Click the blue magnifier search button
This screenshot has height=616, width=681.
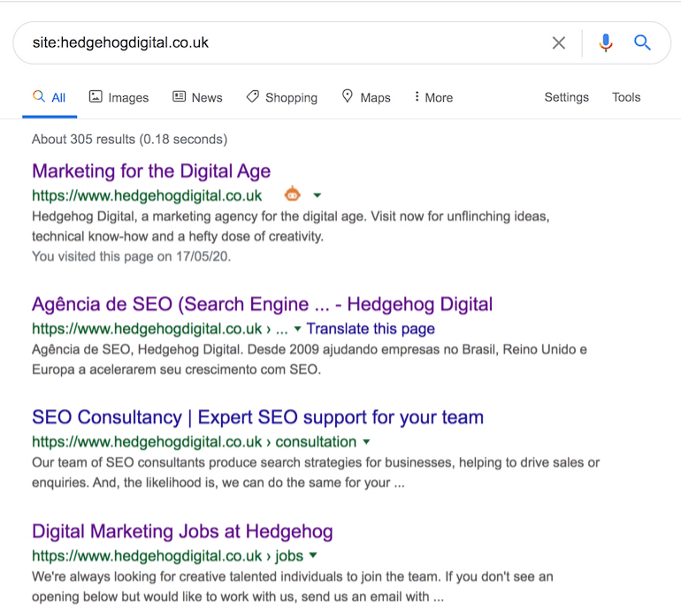pos(642,42)
